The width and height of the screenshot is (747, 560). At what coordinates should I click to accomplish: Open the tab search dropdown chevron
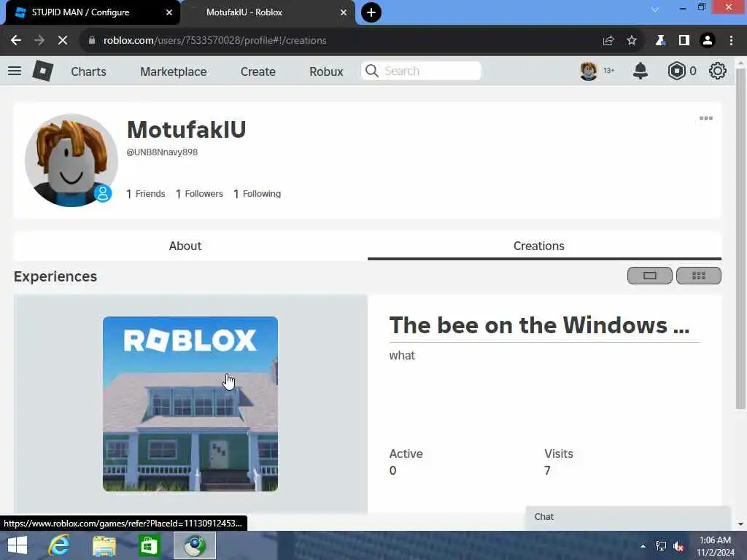(655, 9)
